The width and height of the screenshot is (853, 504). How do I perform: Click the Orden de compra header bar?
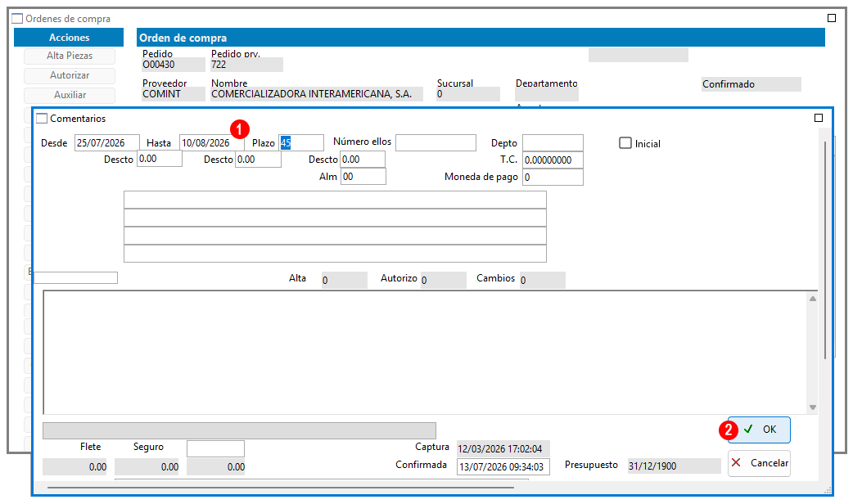tap(481, 38)
